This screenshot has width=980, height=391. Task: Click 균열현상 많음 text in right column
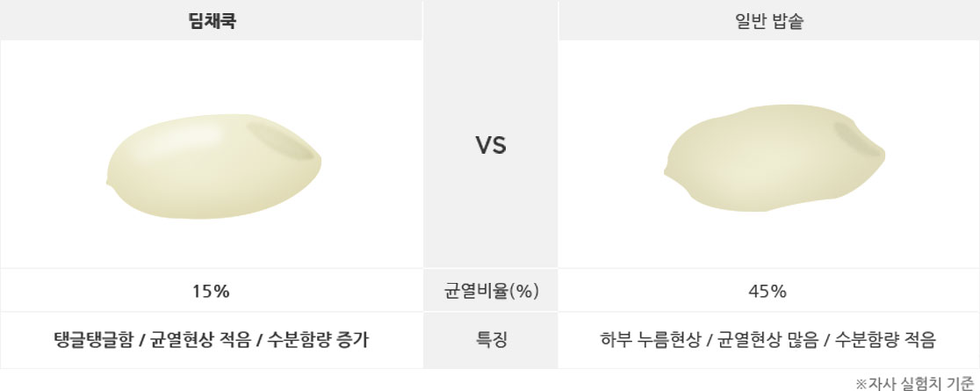pyautogui.click(x=767, y=340)
